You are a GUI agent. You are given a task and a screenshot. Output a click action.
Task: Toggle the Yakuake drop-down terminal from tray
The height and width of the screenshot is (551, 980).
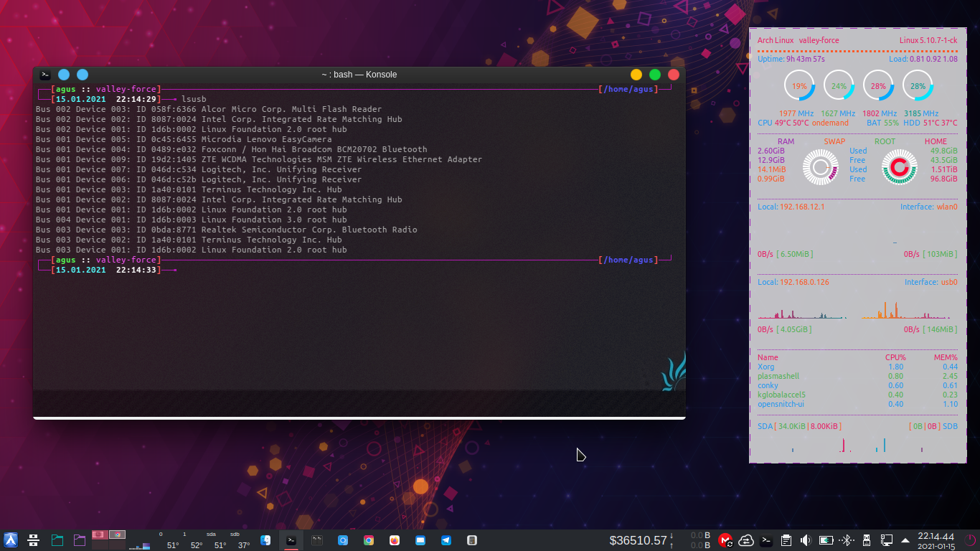click(766, 540)
